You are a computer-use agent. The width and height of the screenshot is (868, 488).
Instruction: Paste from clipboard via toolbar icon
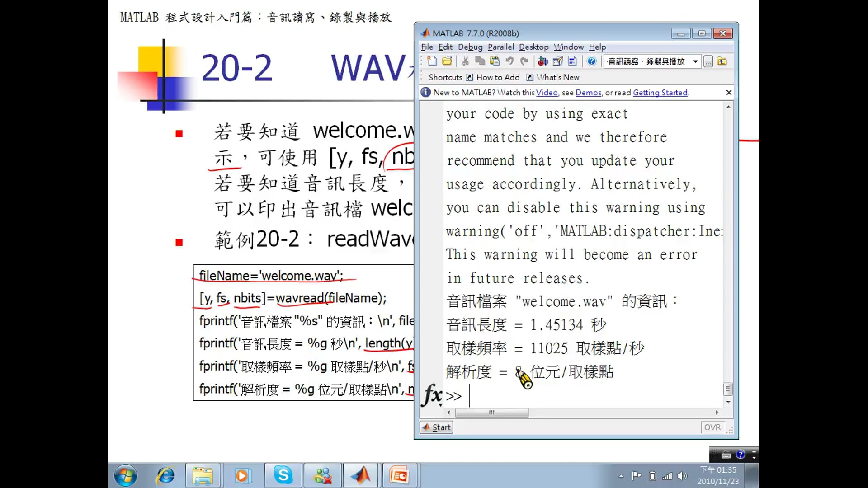494,61
